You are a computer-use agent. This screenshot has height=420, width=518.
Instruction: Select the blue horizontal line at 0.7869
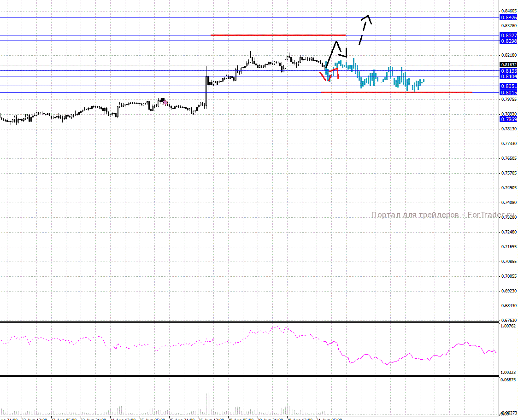[230, 119]
